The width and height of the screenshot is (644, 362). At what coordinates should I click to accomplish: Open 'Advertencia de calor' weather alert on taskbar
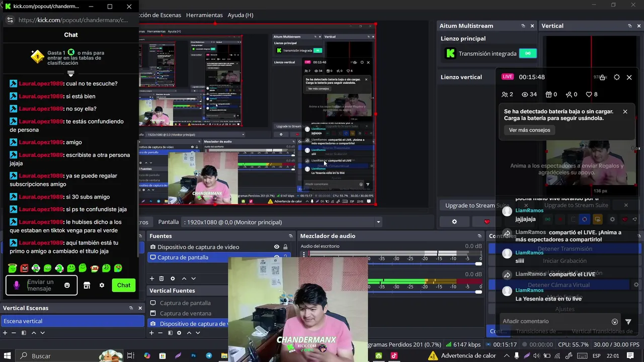click(462, 356)
